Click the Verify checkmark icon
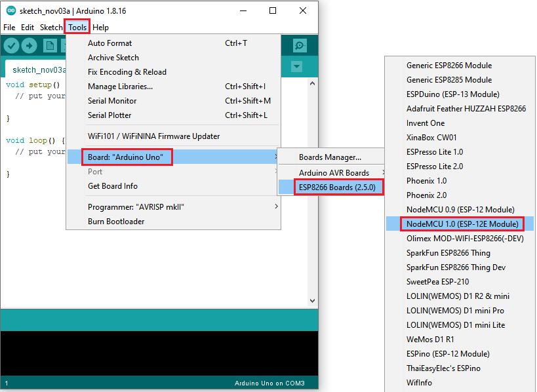 click(x=11, y=45)
